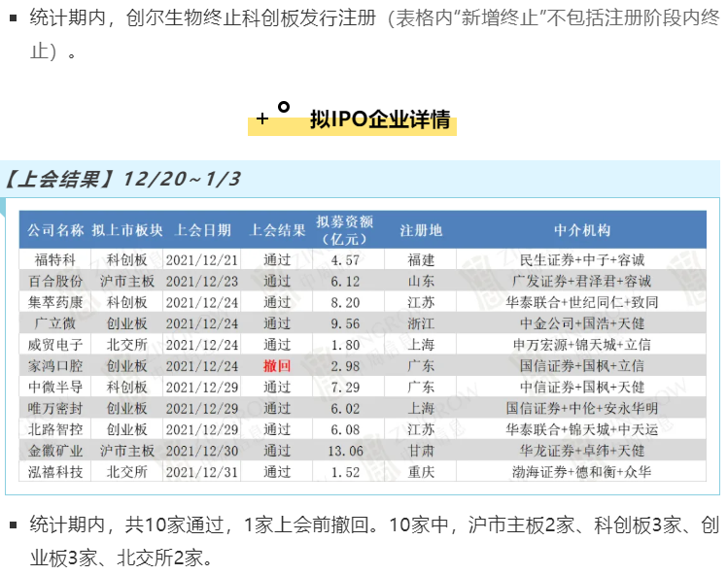Click the intermediaries cell 华泰联合+锦天城+中天运
The height and width of the screenshot is (575, 728).
(x=582, y=429)
